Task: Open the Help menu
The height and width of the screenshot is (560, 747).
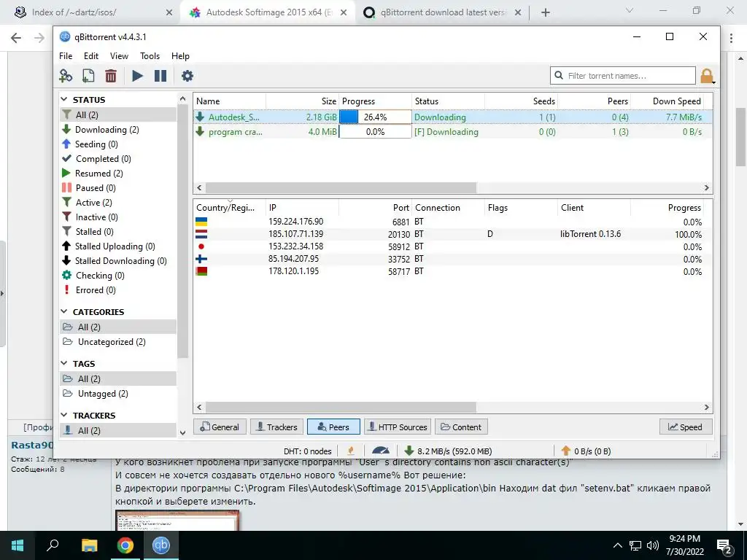Action: click(180, 55)
